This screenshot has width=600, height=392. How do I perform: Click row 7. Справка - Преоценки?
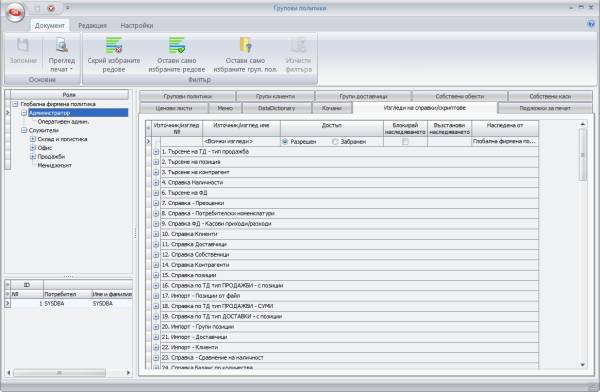pos(349,203)
